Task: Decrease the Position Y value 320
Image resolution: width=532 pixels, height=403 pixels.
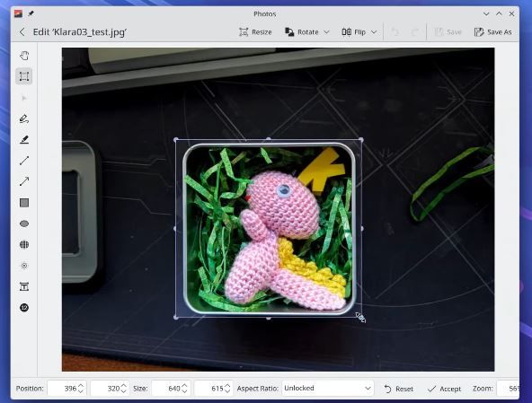Action: point(123,391)
